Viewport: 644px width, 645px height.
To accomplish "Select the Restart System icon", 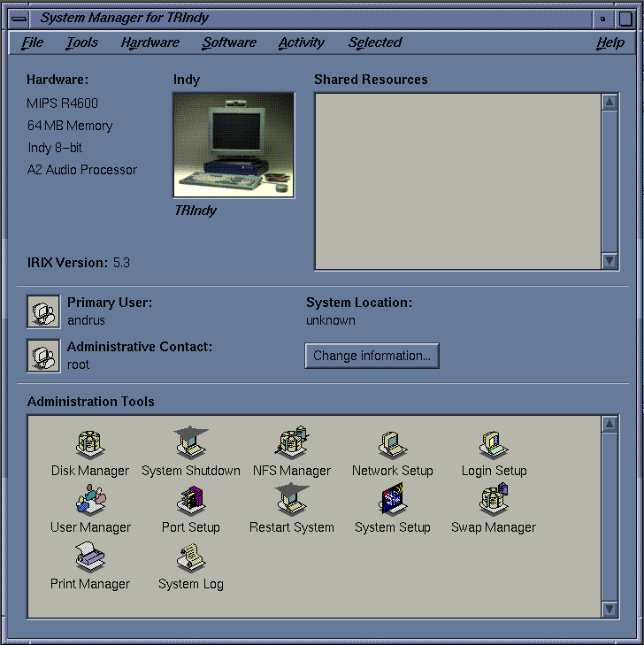I will (292, 499).
